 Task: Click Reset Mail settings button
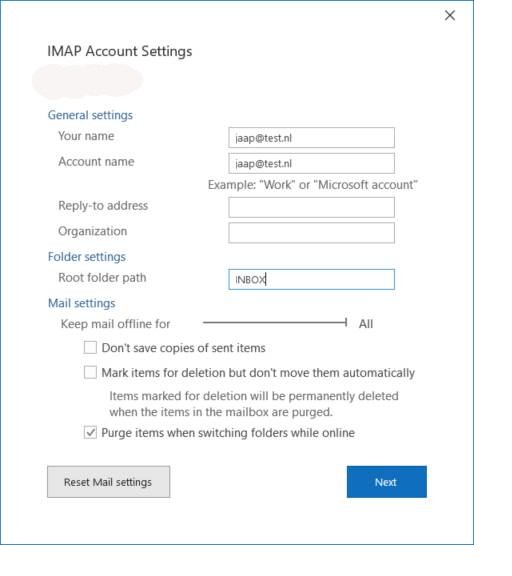pos(108,482)
